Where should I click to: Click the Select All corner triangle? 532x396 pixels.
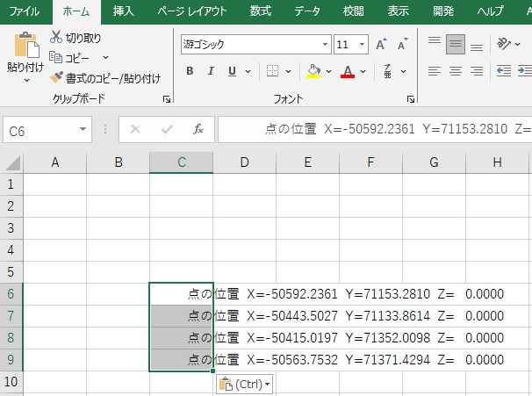(13, 163)
